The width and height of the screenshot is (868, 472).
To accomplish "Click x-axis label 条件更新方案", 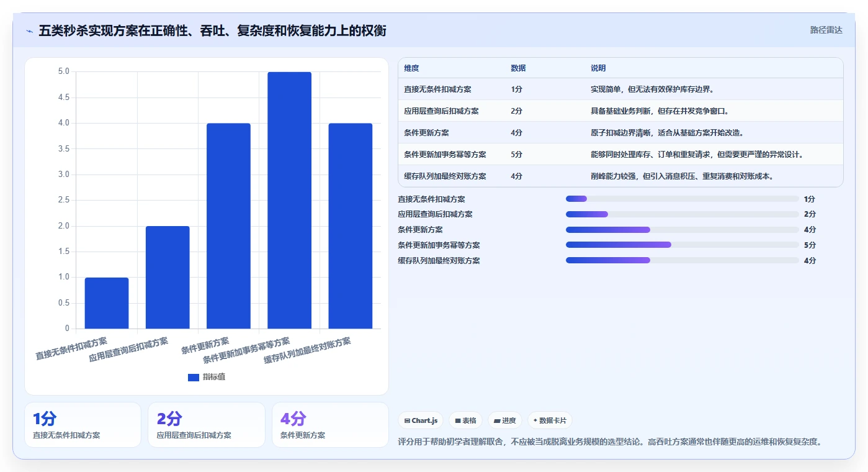I will 206,346.
